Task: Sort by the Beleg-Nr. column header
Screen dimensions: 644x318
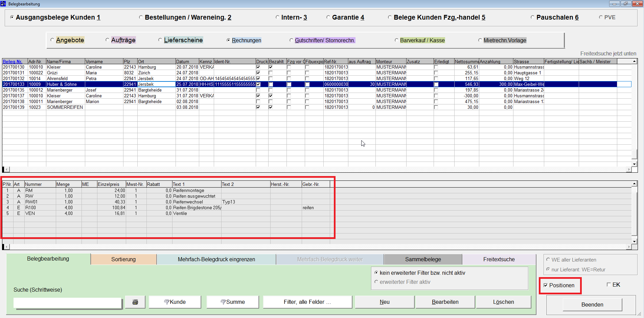Action: [15, 62]
